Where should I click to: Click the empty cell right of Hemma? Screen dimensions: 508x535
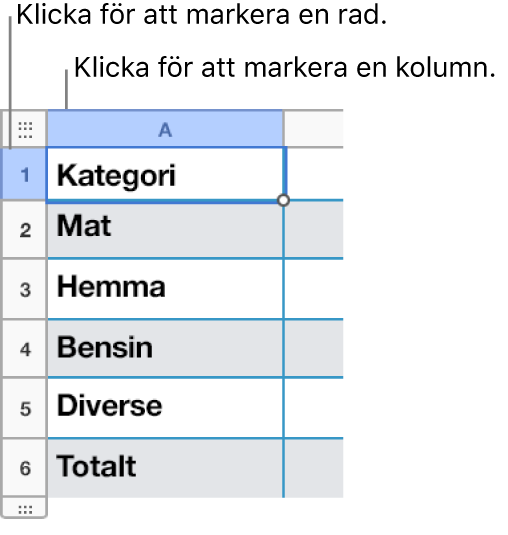point(314,289)
